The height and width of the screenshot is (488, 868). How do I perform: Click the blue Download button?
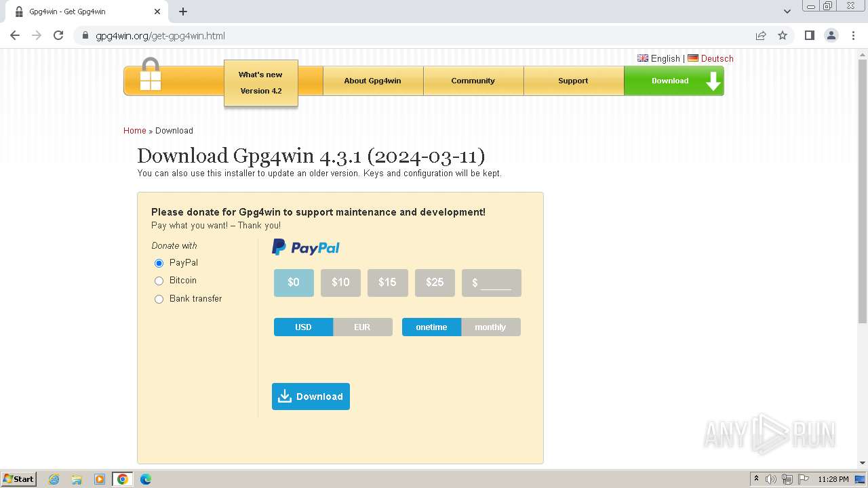(311, 396)
